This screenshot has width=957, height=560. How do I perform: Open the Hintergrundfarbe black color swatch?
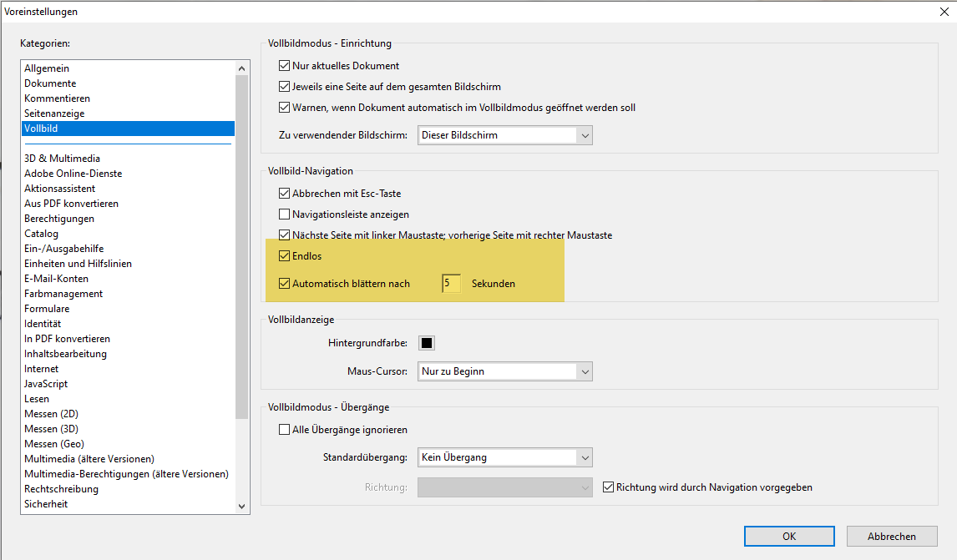tap(427, 343)
